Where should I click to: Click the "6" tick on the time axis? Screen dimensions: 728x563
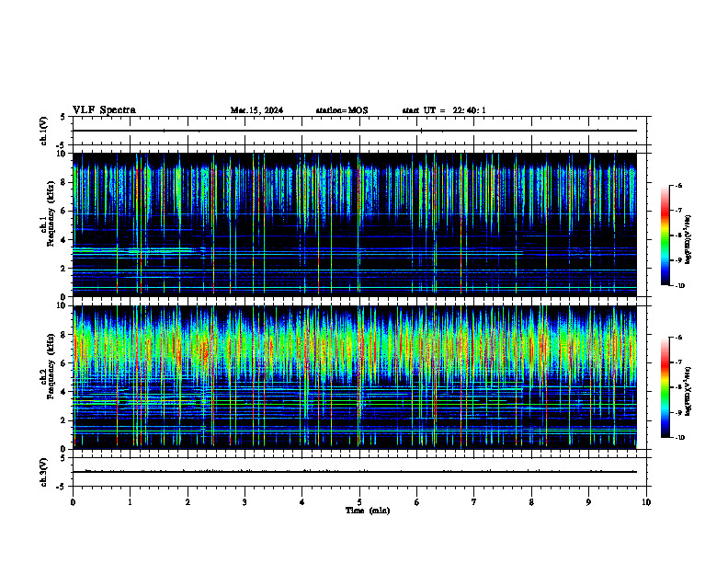pos(416,502)
